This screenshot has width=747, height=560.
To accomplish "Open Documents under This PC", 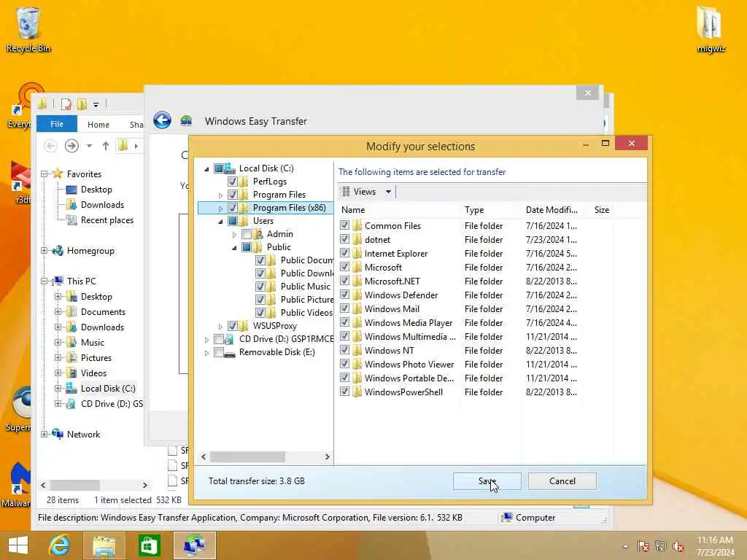I will [96, 311].
